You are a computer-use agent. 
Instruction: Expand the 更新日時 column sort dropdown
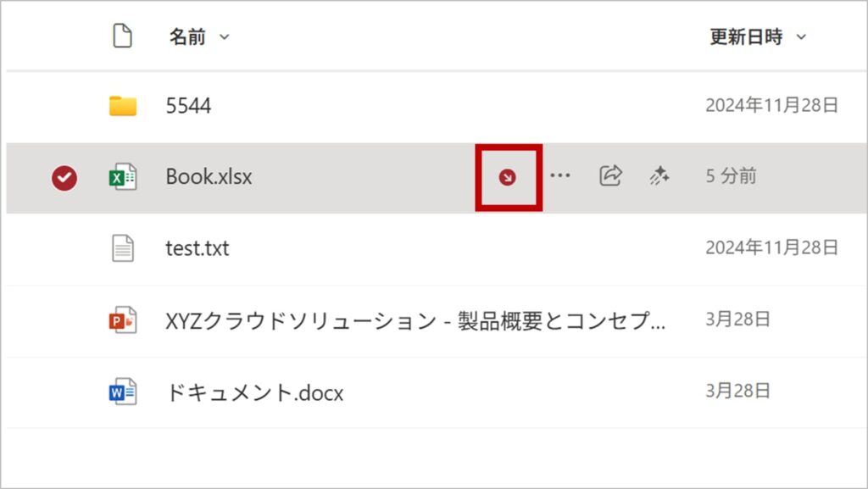pos(801,37)
